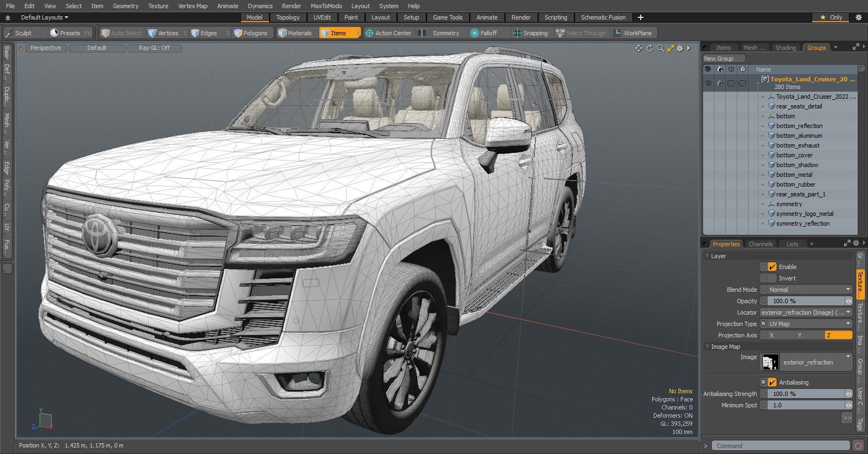Image resolution: width=868 pixels, height=454 pixels.
Task: Toggle the Enable layer checkbox
Action: point(772,267)
